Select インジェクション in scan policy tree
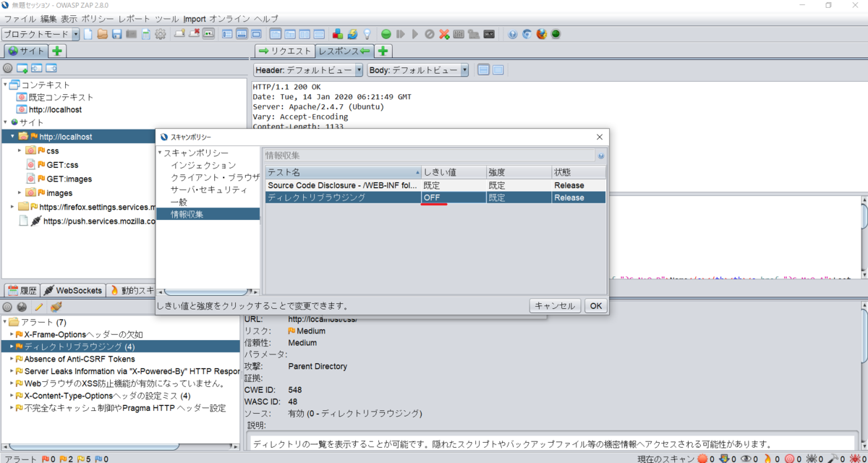 coord(203,165)
